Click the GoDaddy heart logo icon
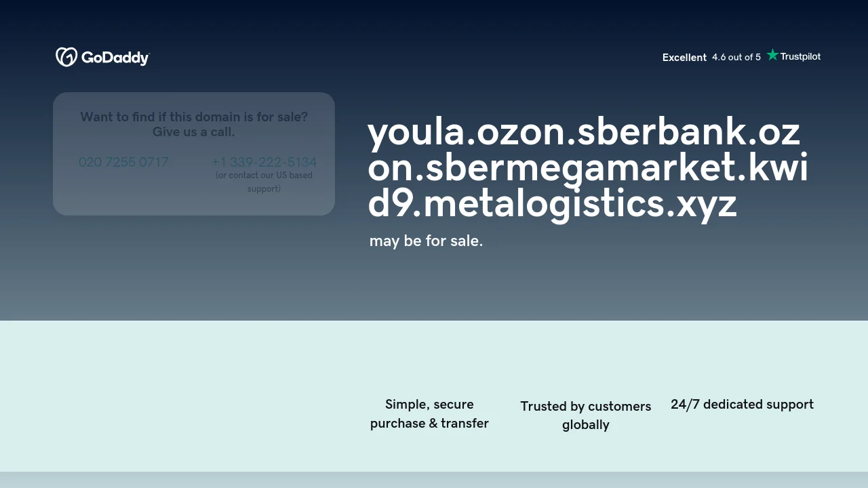The width and height of the screenshot is (868, 488). (66, 57)
